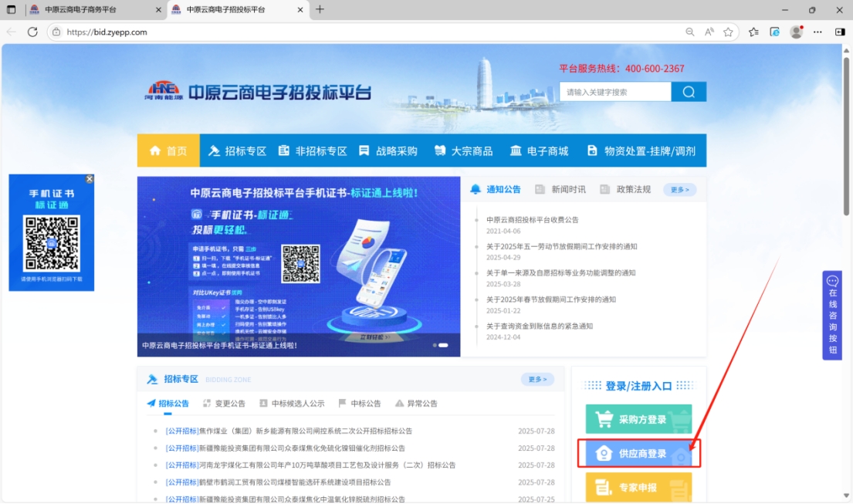The height and width of the screenshot is (504, 853).
Task: Go to 首页 in navigation bar
Action: pyautogui.click(x=168, y=151)
